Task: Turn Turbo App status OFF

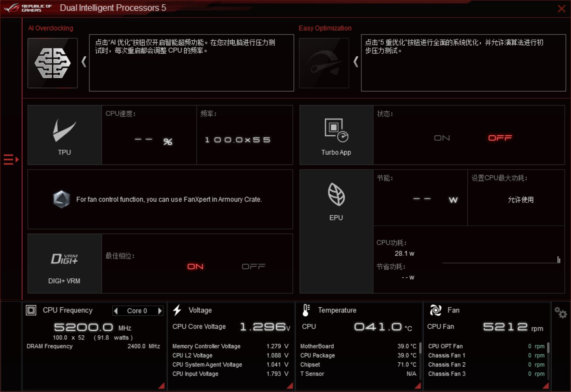Action: point(500,138)
